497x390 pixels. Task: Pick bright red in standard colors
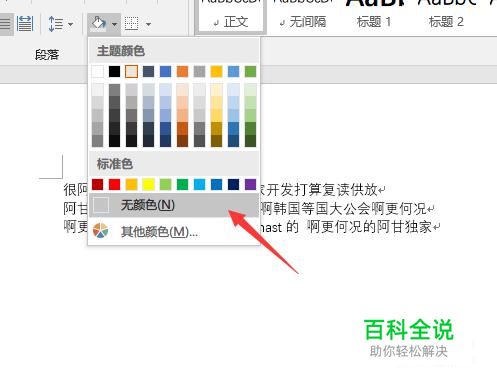[114, 184]
